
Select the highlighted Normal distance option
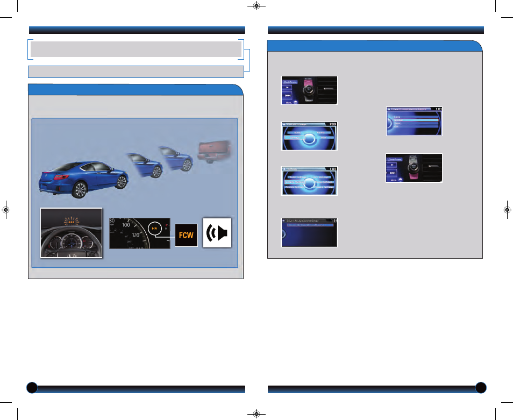pos(416,120)
